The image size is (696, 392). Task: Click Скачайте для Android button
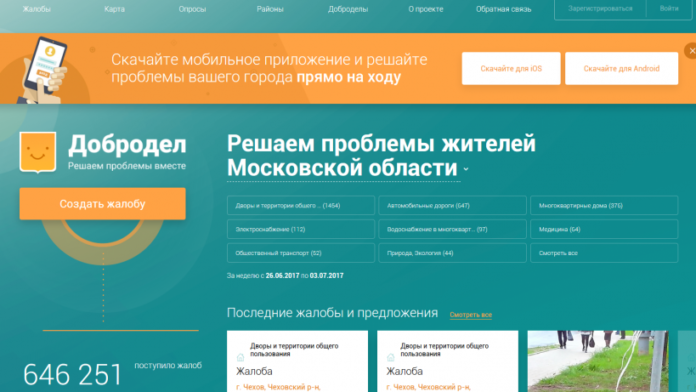(621, 68)
